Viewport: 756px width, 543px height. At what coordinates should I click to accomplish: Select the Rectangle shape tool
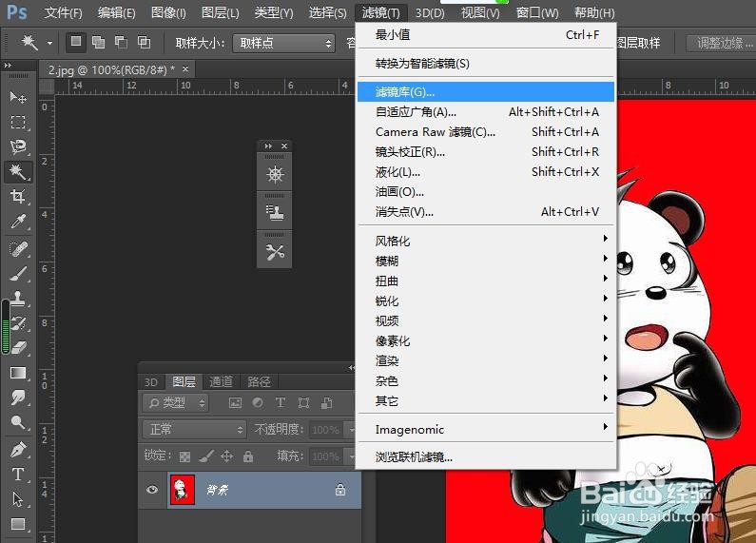pyautogui.click(x=18, y=524)
